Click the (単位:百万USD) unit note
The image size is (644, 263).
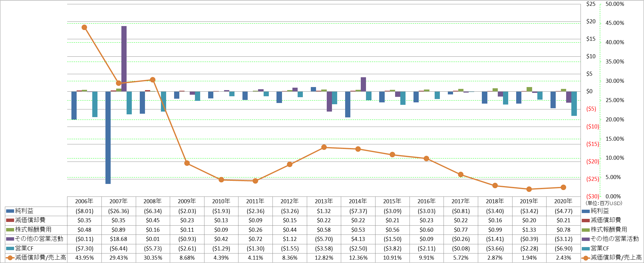(604, 203)
